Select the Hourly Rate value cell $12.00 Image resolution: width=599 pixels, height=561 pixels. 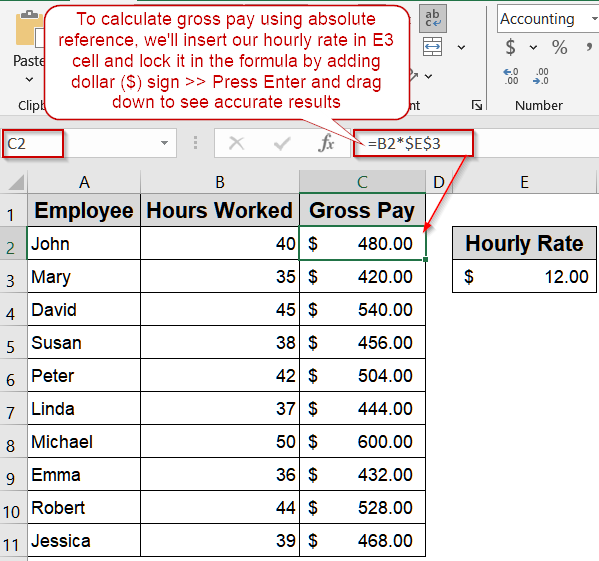524,276
